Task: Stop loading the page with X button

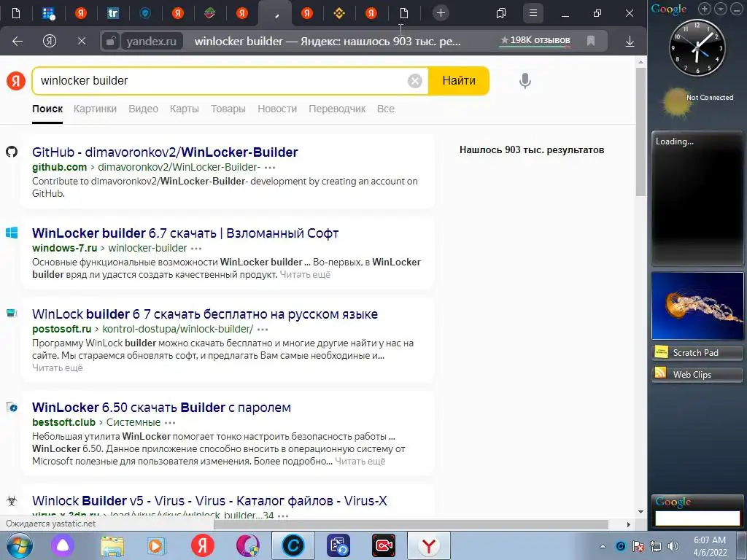Action: click(82, 42)
